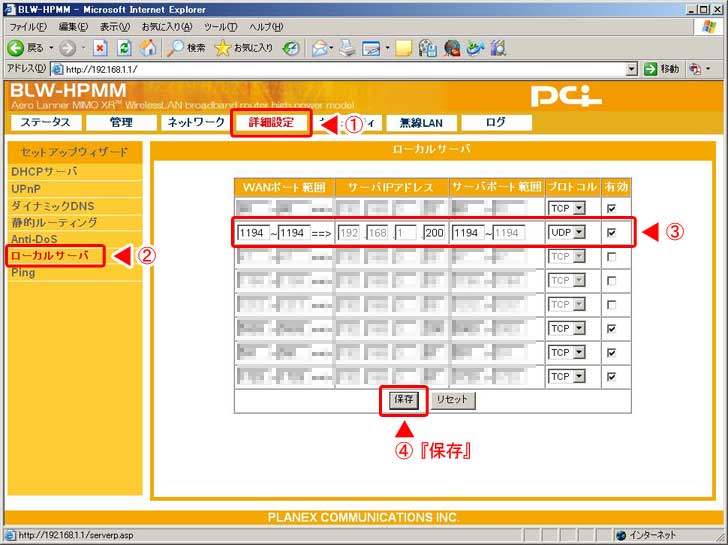Click the Print icon
This screenshot has height=545, width=728.
pyautogui.click(x=347, y=48)
